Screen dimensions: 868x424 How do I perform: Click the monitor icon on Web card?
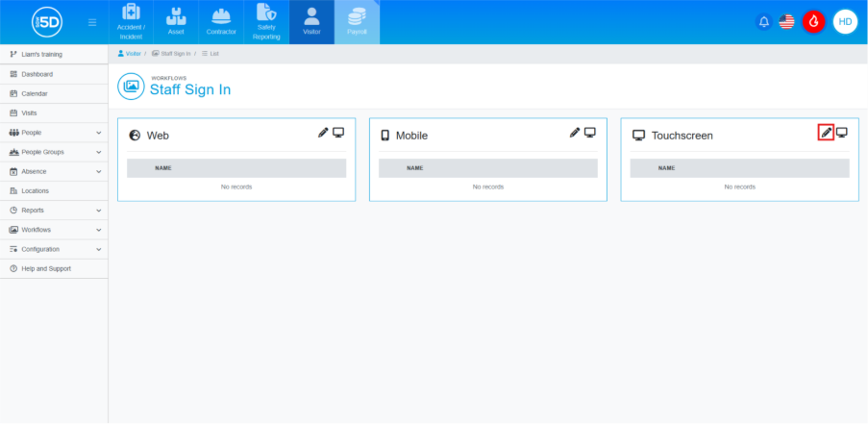click(x=338, y=133)
